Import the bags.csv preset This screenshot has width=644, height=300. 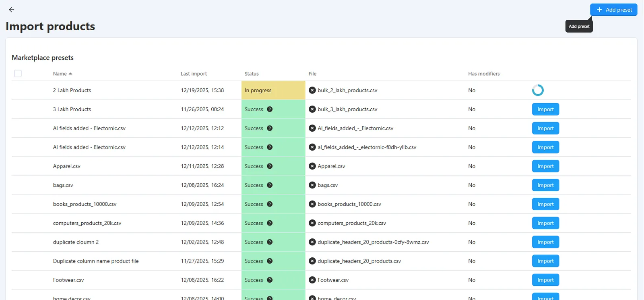point(545,185)
